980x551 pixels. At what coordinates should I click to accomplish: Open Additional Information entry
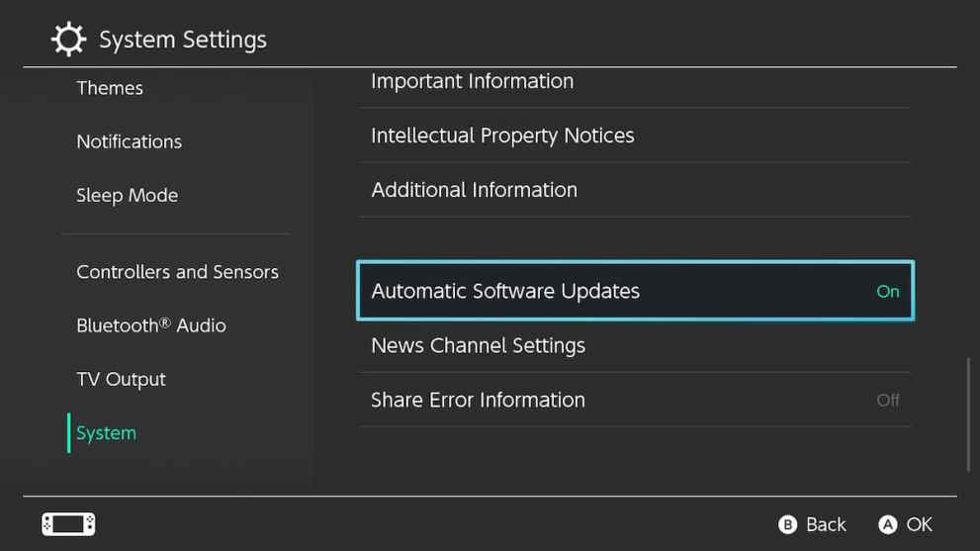click(474, 190)
